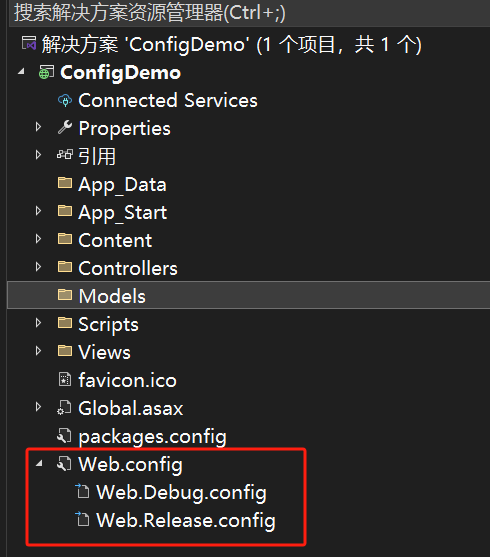Expand the Views folder arrow
Viewport: 490px width, 557px height.
click(38, 351)
